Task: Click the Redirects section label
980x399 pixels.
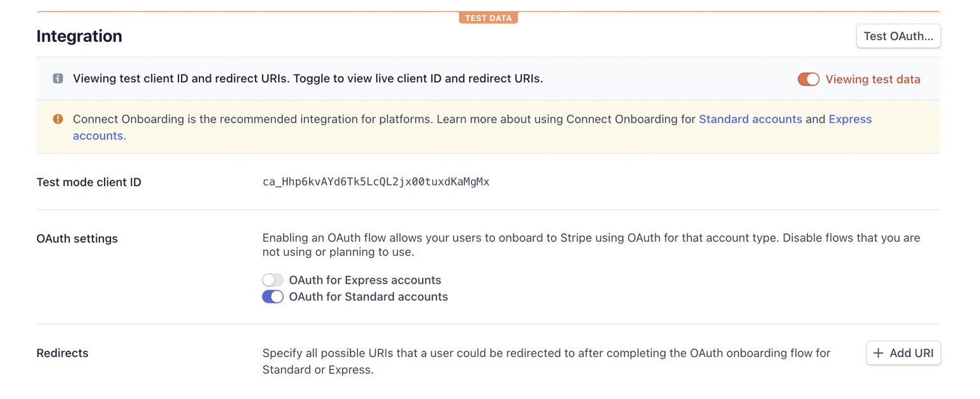Action: [x=62, y=353]
